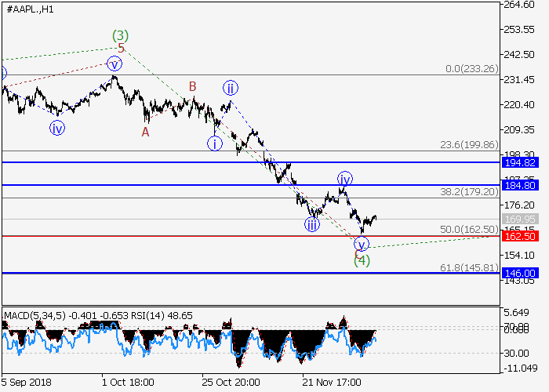549x392 pixels.
Task: Click the circled wave iv marker in September
Action: (56, 128)
